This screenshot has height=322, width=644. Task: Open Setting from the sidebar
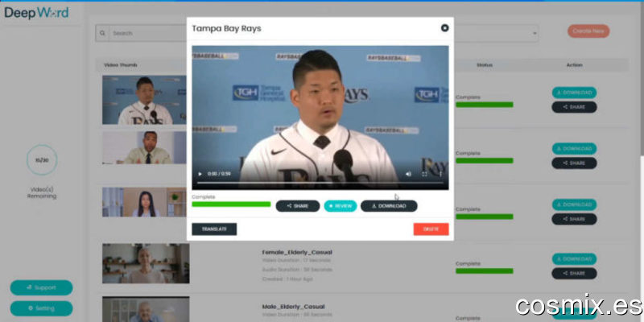click(42, 308)
